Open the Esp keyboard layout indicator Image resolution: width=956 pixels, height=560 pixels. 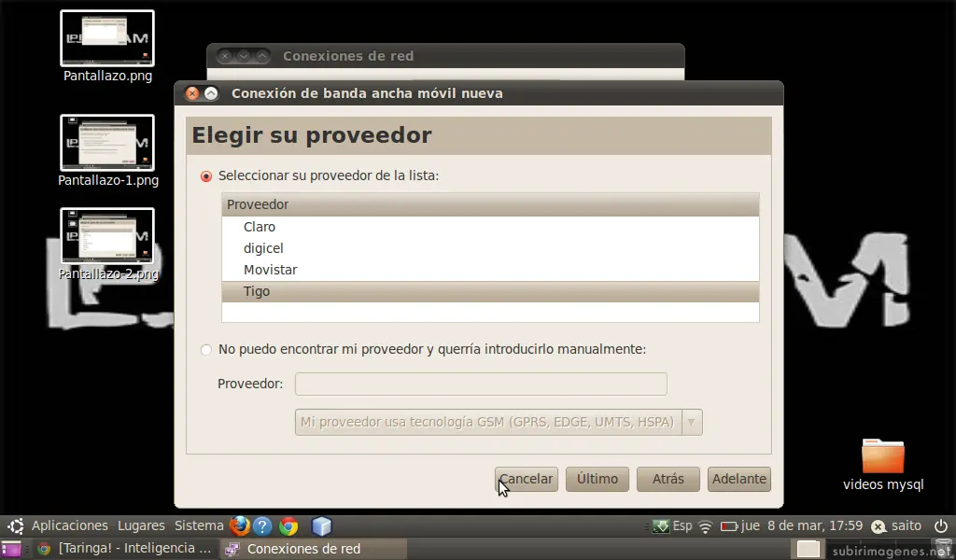[x=682, y=525]
